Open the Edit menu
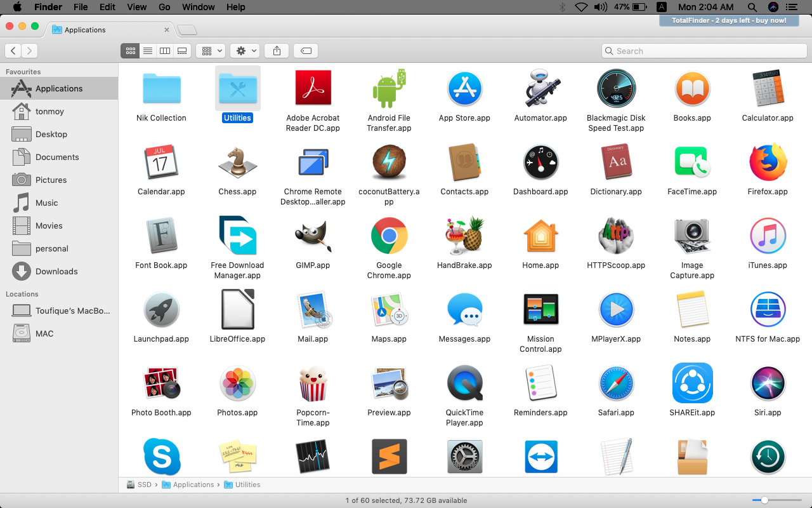812x508 pixels. [108, 7]
